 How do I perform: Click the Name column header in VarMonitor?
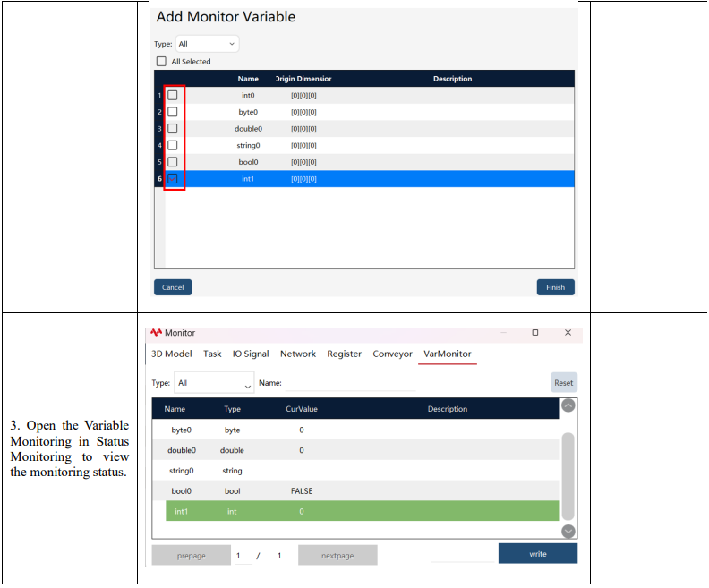tap(175, 409)
